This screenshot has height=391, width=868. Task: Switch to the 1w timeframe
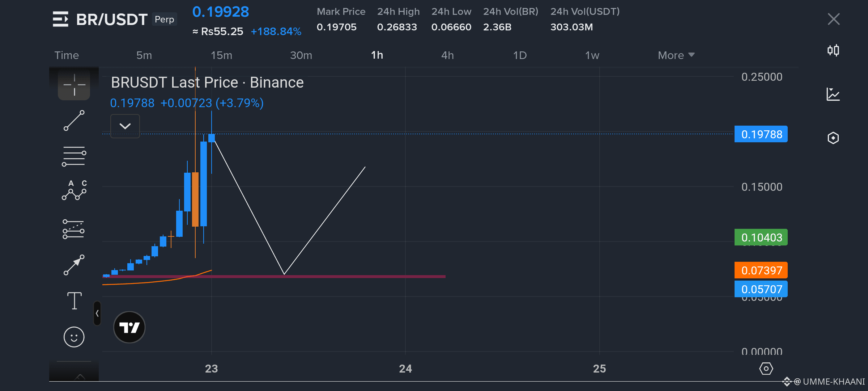coord(592,55)
